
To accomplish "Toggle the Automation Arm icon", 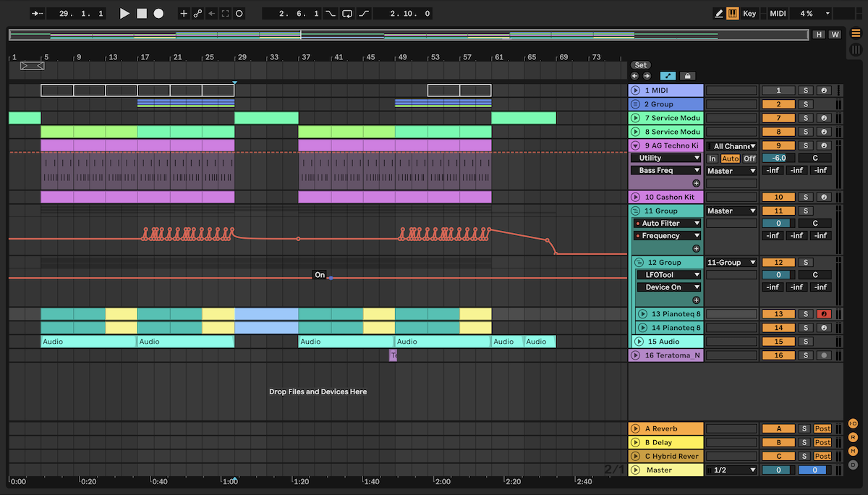I will pos(197,13).
